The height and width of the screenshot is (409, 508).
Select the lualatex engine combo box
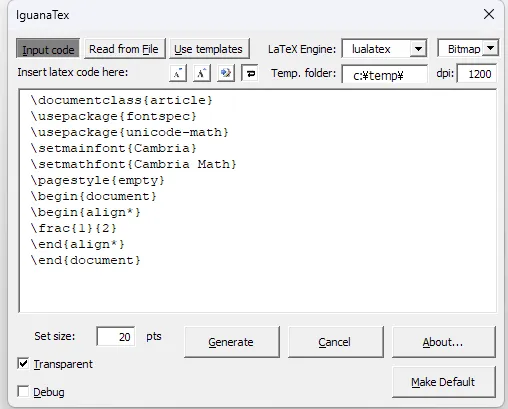tap(385, 49)
